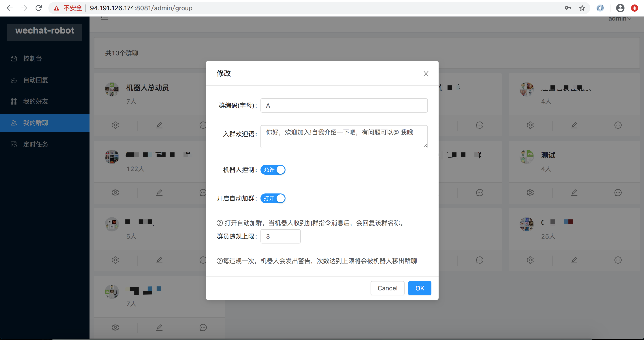The width and height of the screenshot is (644, 340).
Task: Bookmark this page with the star icon
Action: pyautogui.click(x=582, y=8)
